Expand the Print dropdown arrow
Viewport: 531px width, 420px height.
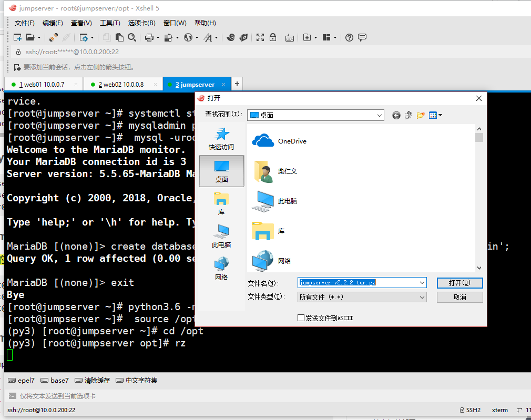coord(158,38)
